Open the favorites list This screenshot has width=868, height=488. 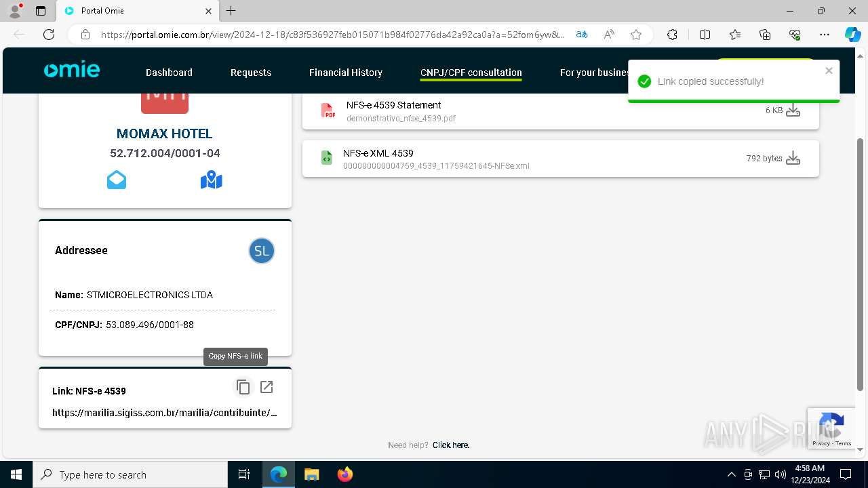pyautogui.click(x=735, y=35)
